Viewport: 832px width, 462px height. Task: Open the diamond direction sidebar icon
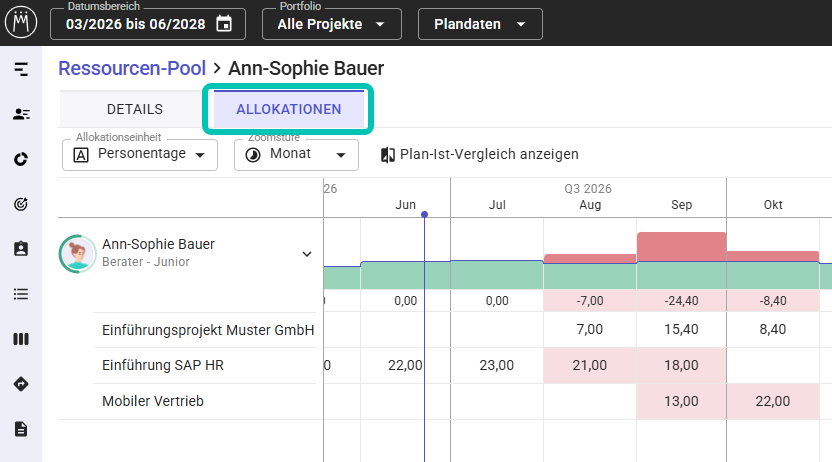(21, 384)
